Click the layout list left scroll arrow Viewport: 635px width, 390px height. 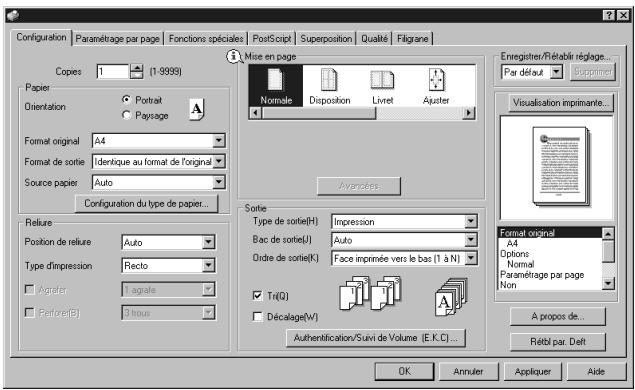(x=255, y=113)
